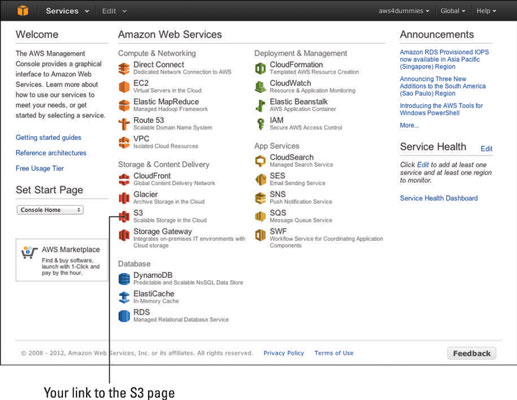The image size is (517, 400).
Task: Open the CloudWatch service name link
Action: coord(290,83)
